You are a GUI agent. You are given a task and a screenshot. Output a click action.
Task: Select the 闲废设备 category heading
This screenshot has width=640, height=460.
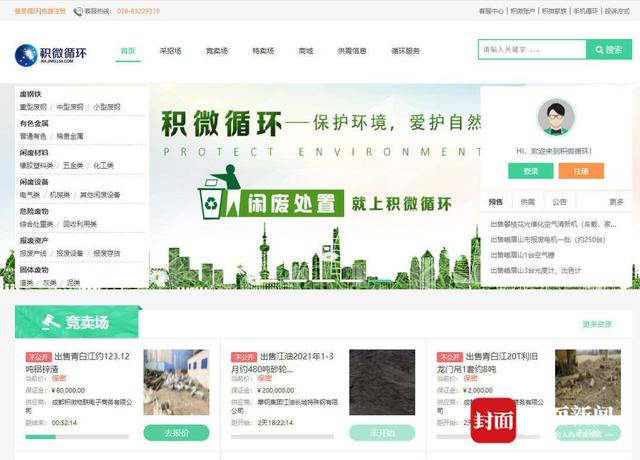tap(34, 182)
